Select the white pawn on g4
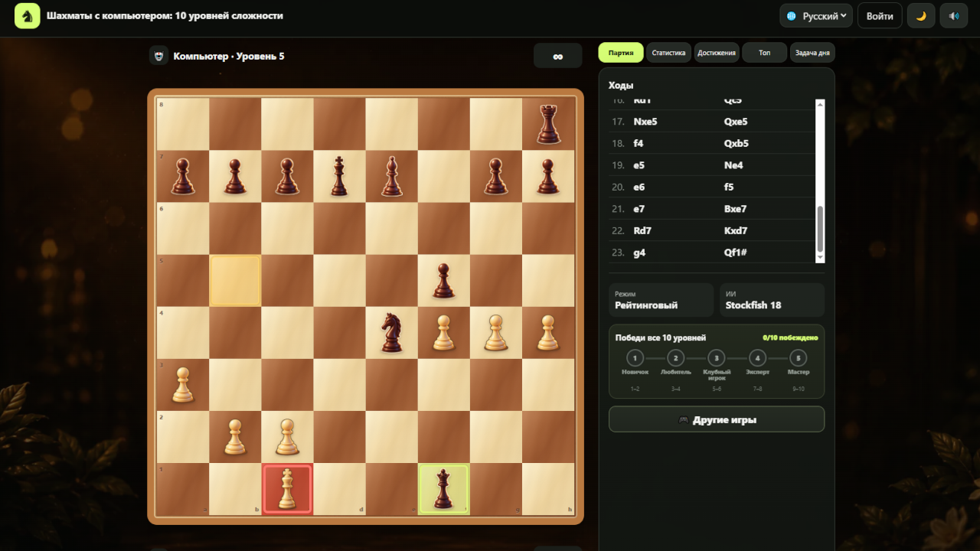 coord(495,333)
